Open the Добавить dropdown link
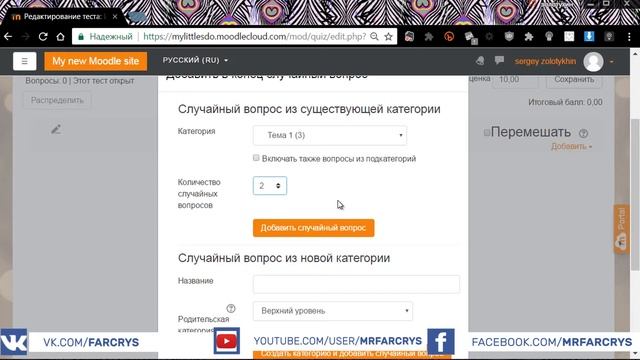Viewport: 640px width, 360px height. click(571, 147)
